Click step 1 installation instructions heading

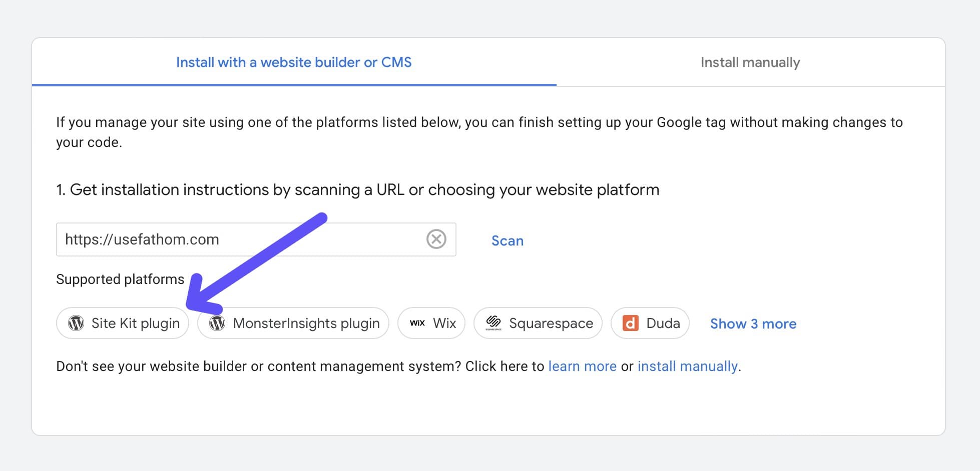tap(357, 190)
